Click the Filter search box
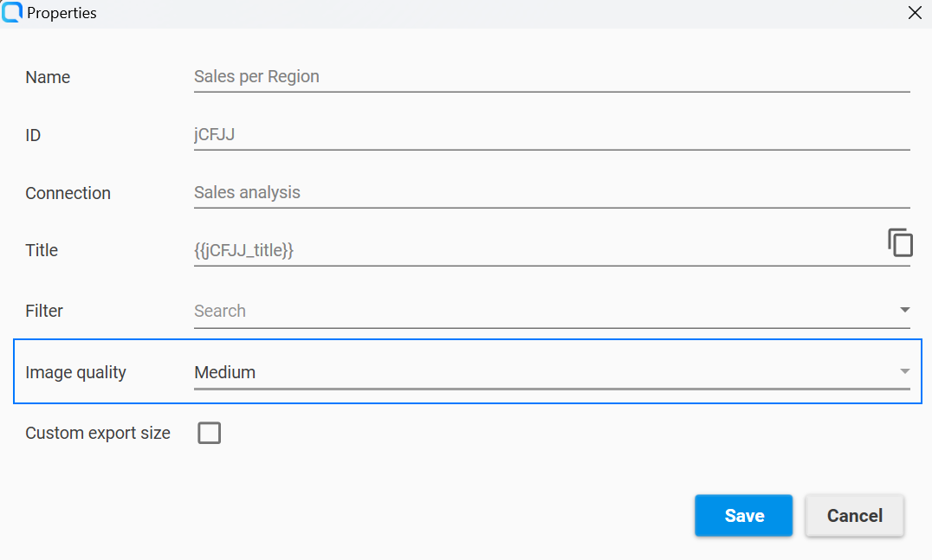The height and width of the screenshot is (560, 932). coord(520,310)
